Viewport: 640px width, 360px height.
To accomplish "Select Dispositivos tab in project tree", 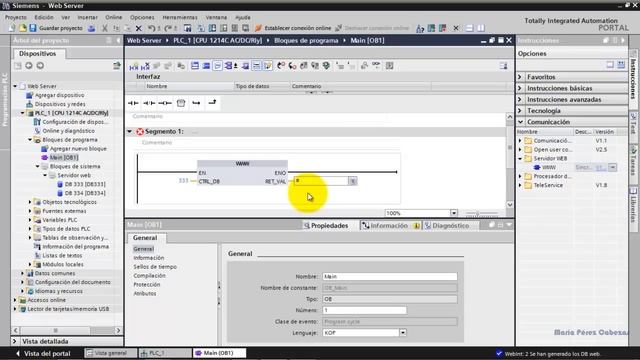I will pos(37,53).
